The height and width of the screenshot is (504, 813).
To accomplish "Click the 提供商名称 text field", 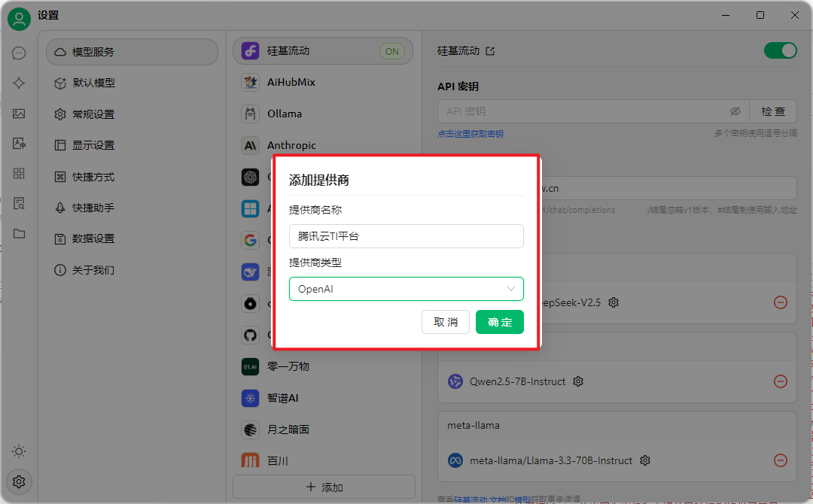I will [406, 236].
